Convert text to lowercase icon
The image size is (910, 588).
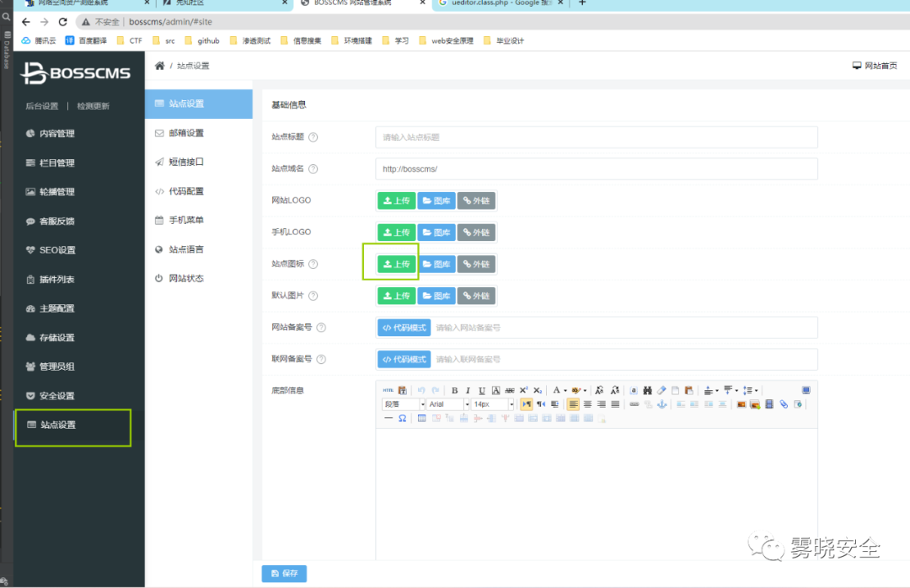(614, 390)
